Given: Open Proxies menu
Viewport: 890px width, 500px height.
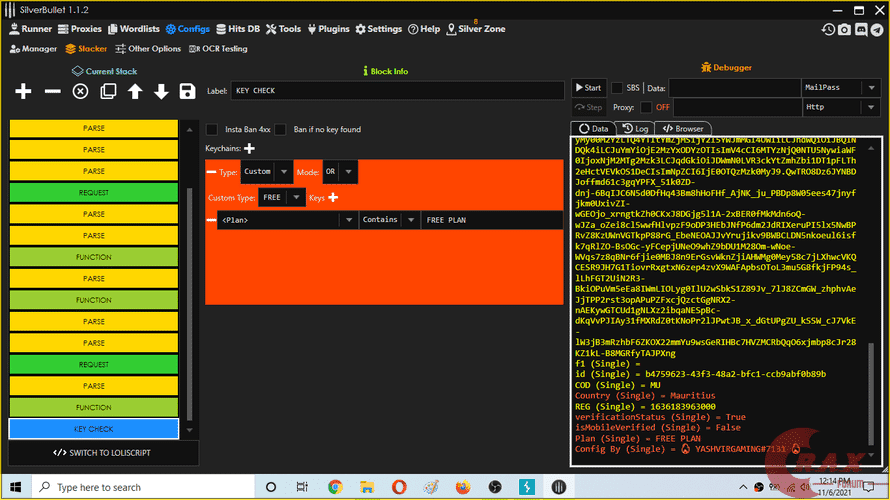Looking at the screenshot, I should (79, 29).
